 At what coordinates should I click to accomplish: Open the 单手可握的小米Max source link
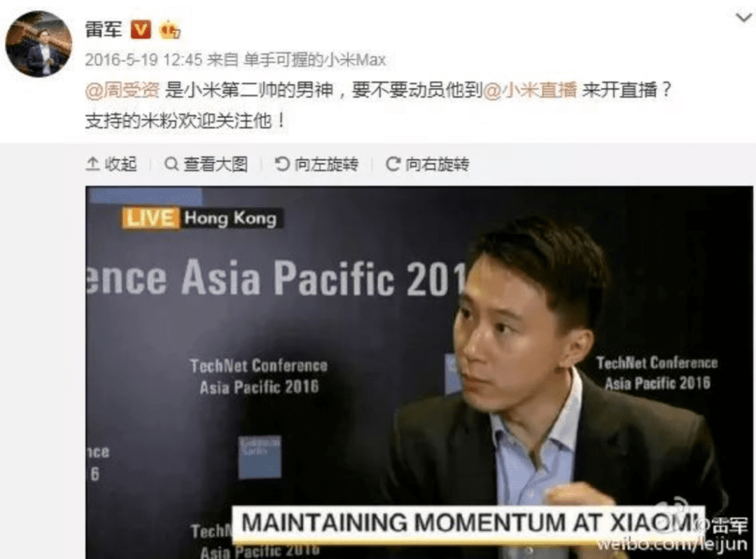coord(314,60)
